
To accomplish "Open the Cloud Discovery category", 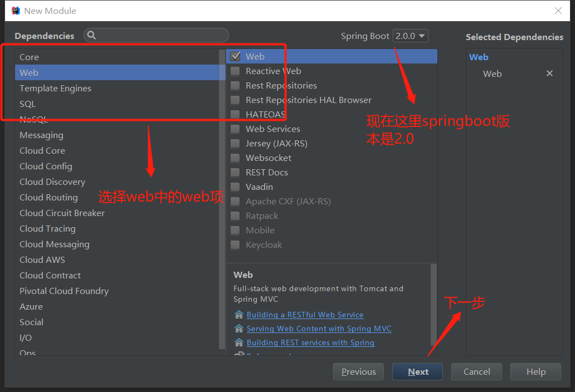I will click(116, 182).
